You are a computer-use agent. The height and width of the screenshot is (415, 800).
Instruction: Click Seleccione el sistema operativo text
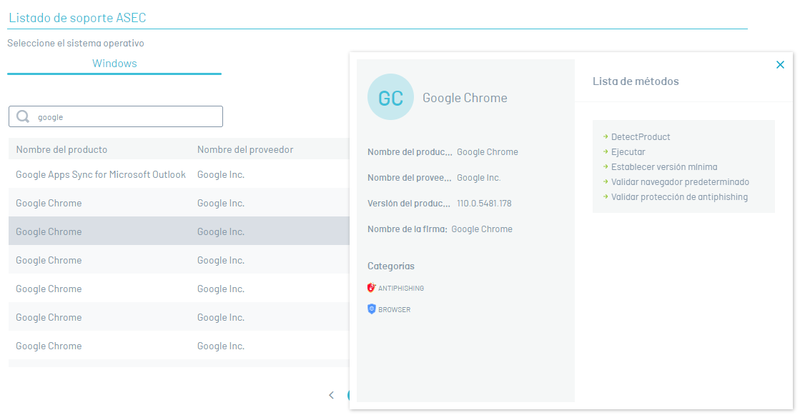coord(76,43)
